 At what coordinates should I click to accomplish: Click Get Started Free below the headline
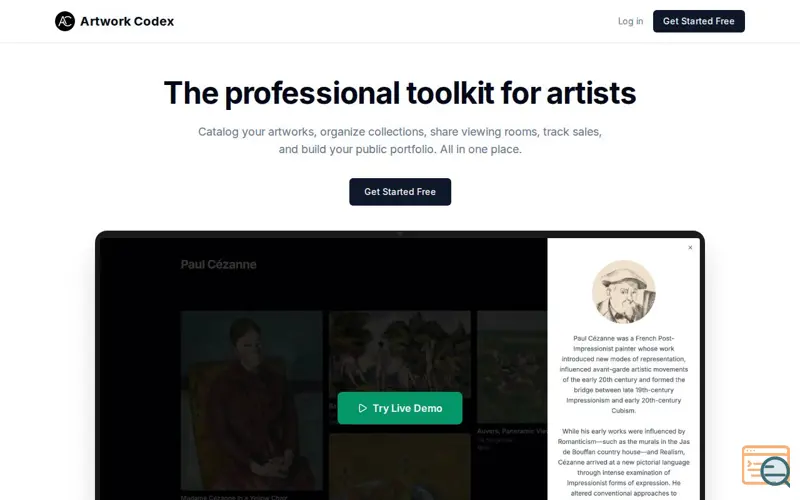[400, 192]
